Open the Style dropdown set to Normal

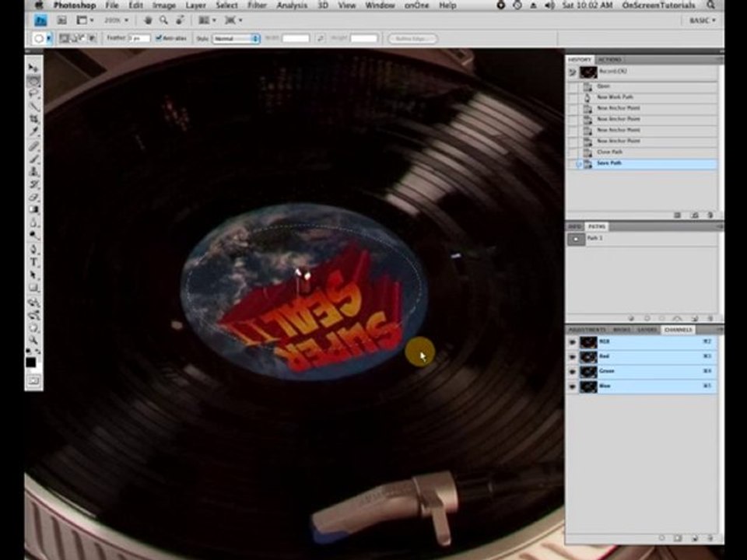pos(236,39)
